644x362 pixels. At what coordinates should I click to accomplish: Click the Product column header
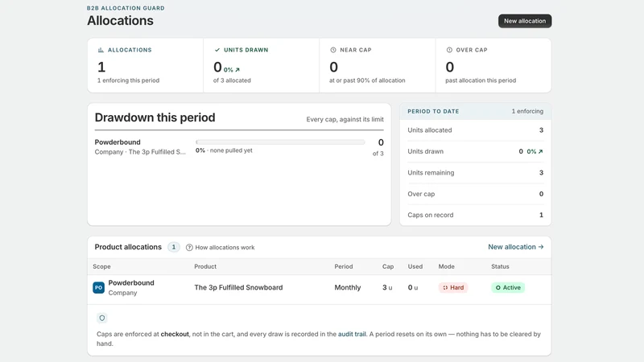(205, 267)
